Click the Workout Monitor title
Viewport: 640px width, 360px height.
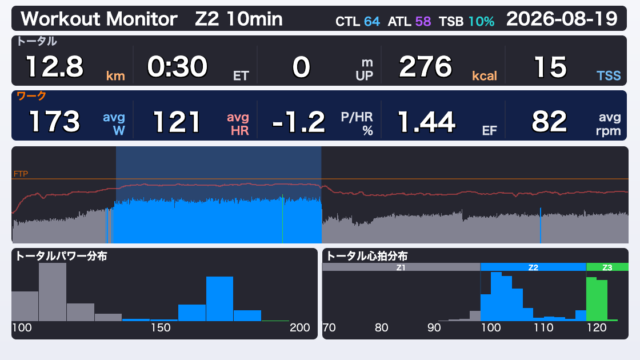click(x=99, y=19)
